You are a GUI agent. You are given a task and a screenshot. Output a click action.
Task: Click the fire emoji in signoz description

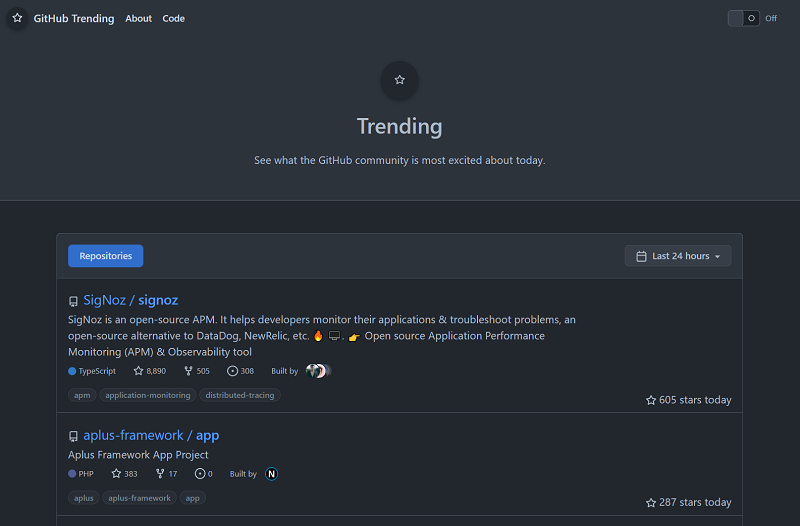pyautogui.click(x=318, y=336)
